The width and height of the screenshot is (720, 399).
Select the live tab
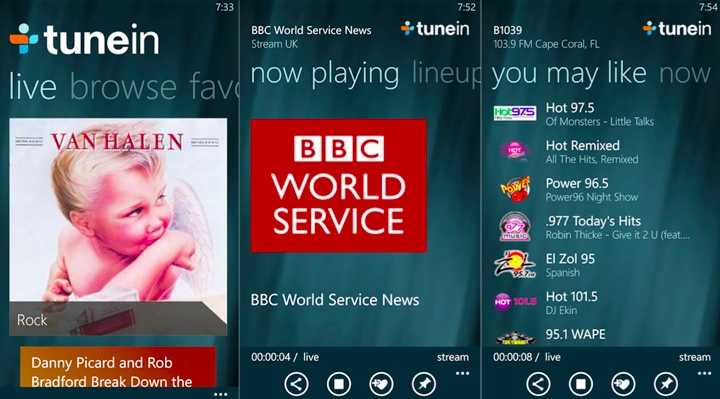click(33, 86)
